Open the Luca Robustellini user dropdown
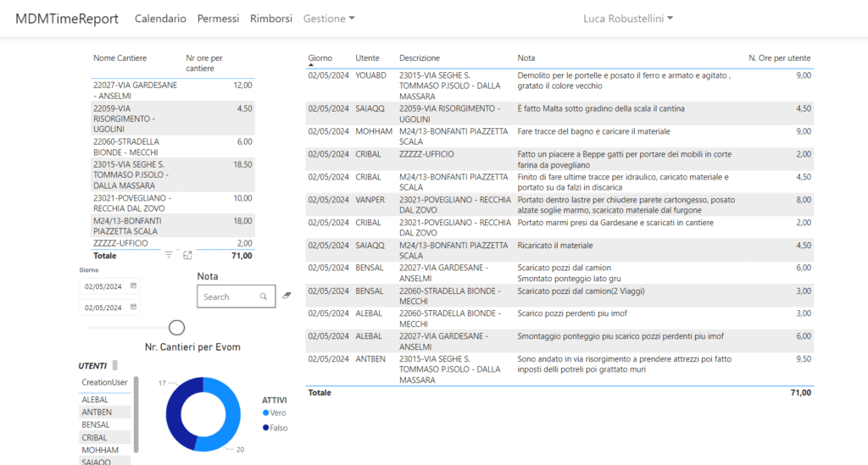 628,19
